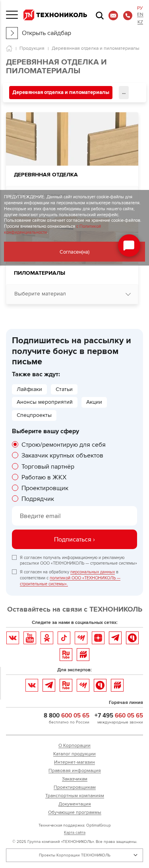Image resolution: width=149 pixels, height=868 pixels.
Task: Expand the Выберите материал dropdown
Action: (x=72, y=294)
